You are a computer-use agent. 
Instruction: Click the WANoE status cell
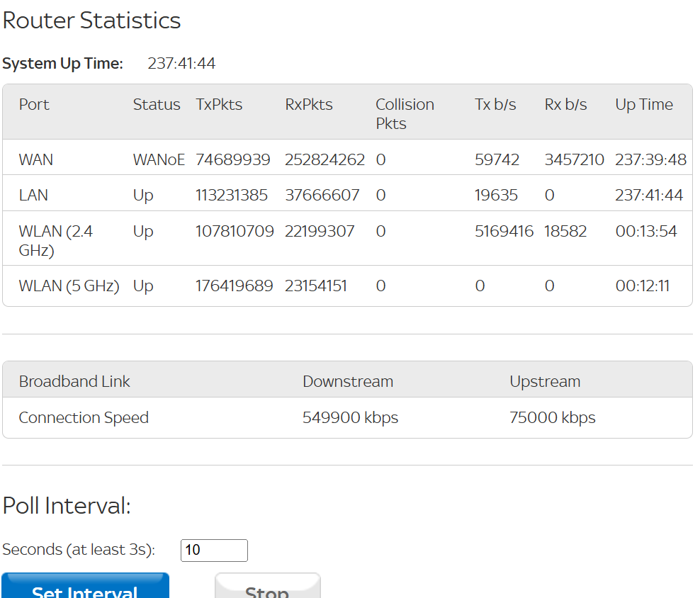[159, 160]
